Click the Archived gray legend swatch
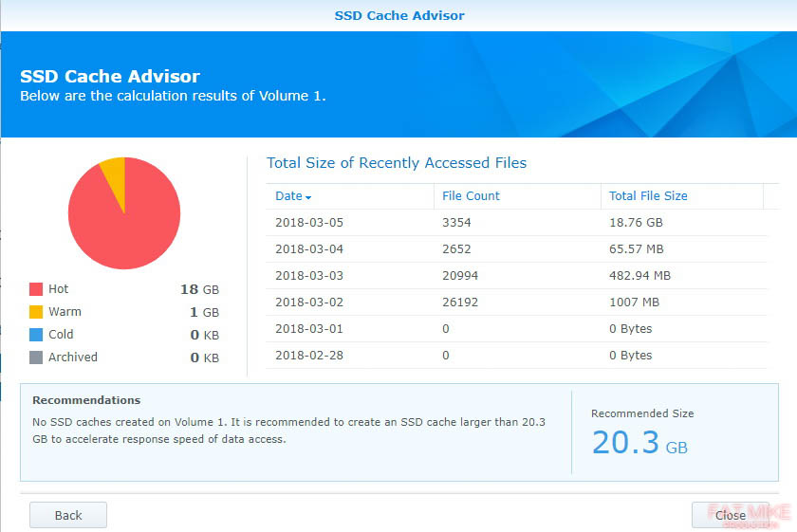This screenshot has width=797, height=532. pyautogui.click(x=36, y=358)
